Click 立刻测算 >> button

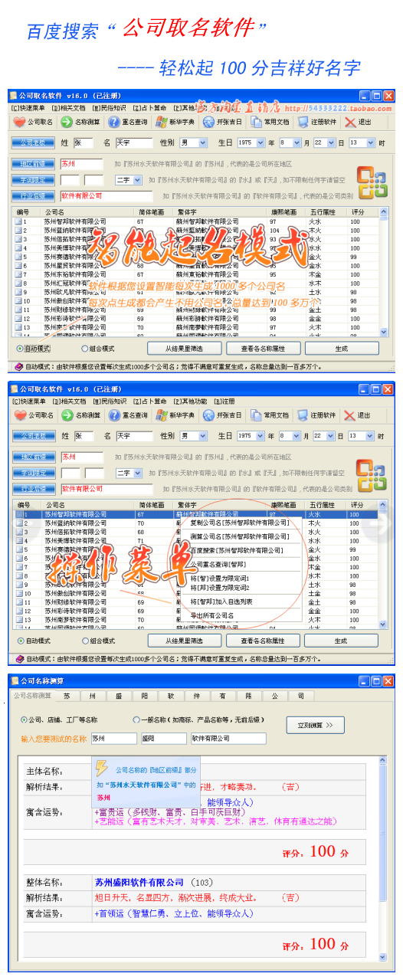(316, 725)
